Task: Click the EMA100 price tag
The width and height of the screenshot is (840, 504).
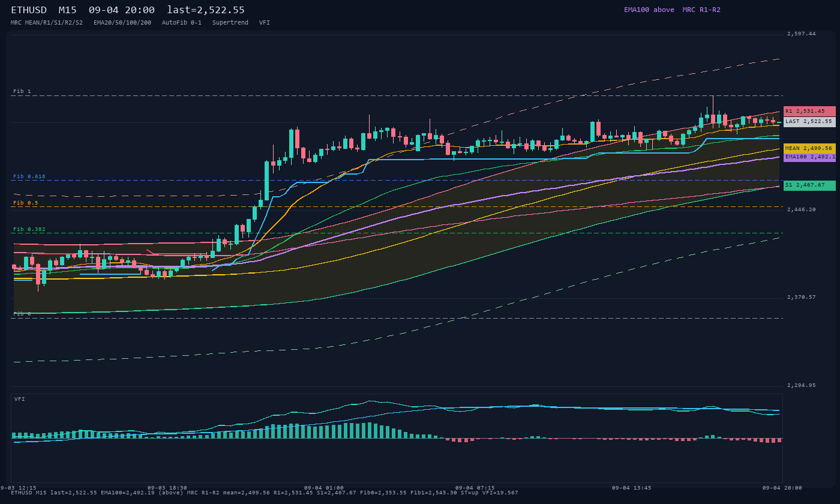Action: pyautogui.click(x=809, y=157)
